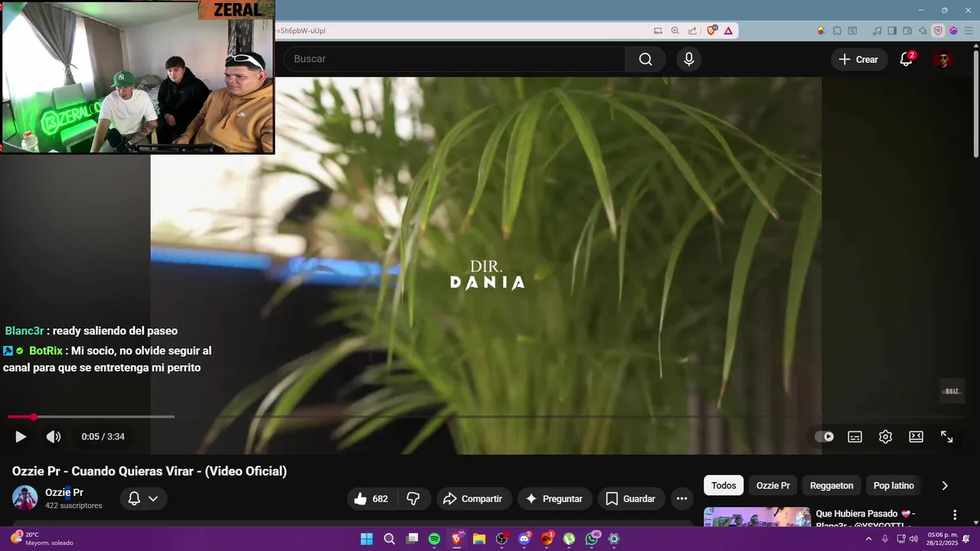The image size is (980, 551).
Task: Click the taskbar clock showing 05:06 p. m.
Action: click(x=942, y=539)
